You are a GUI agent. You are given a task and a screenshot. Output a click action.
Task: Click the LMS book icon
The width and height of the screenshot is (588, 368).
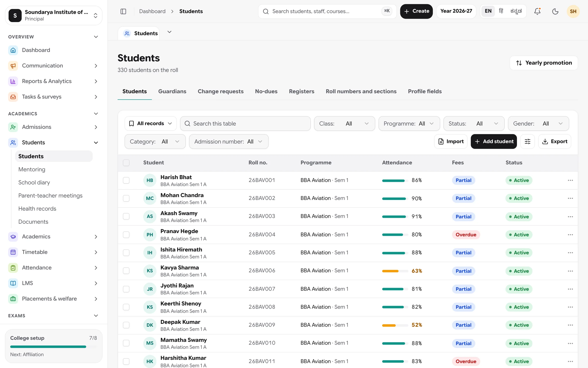click(x=13, y=283)
